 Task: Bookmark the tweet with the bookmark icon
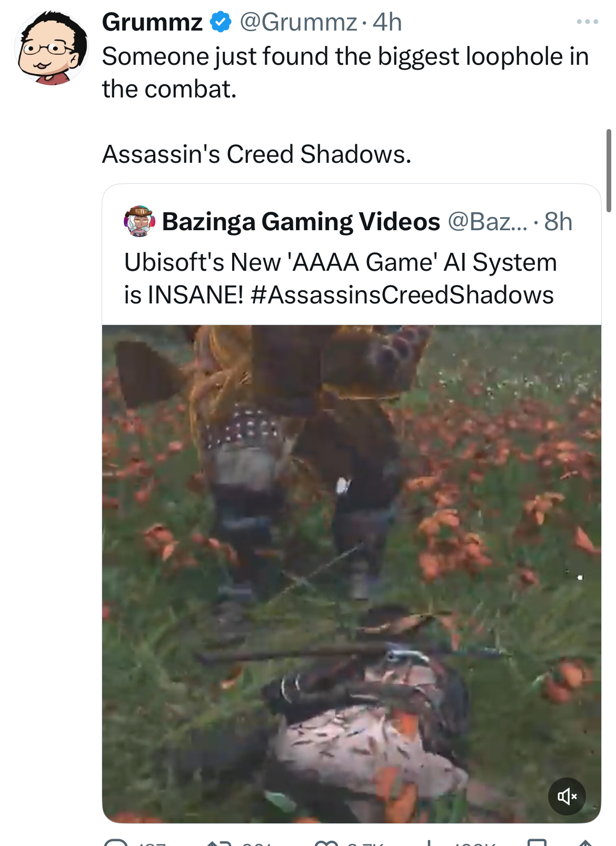536,843
